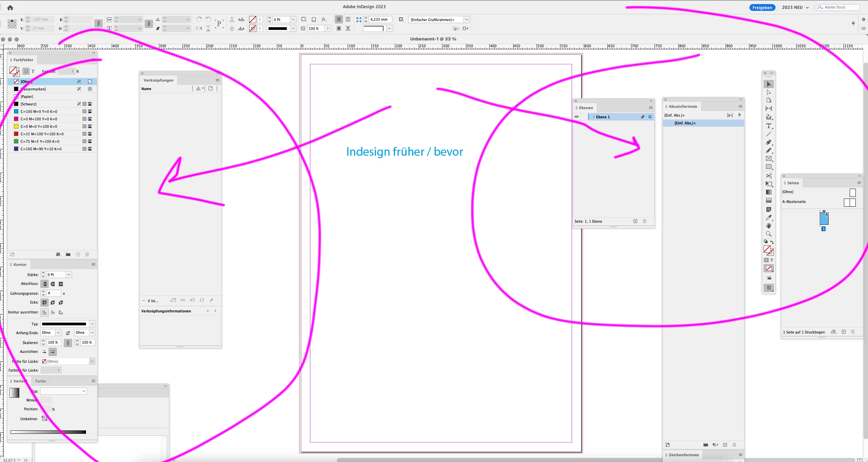The image size is (868, 462).
Task: Choose the Eyedropper tool
Action: tap(768, 218)
